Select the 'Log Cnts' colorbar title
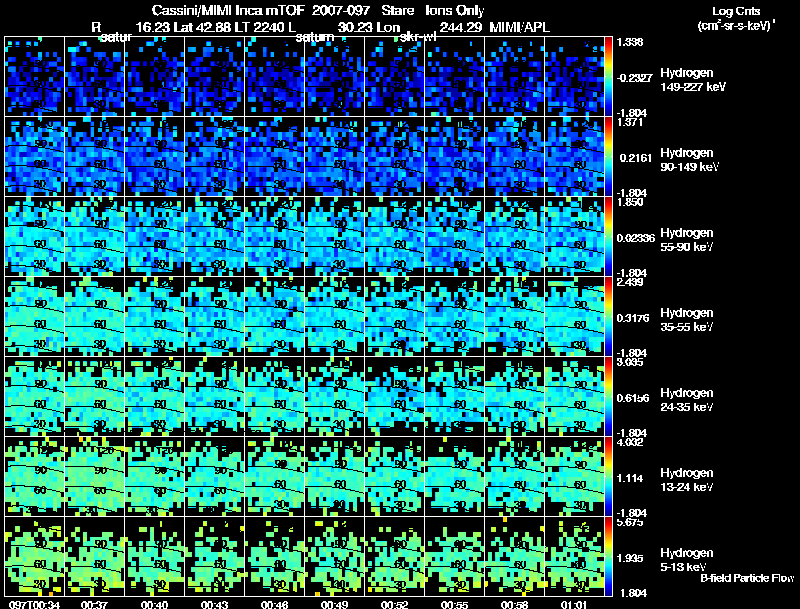 (736, 11)
